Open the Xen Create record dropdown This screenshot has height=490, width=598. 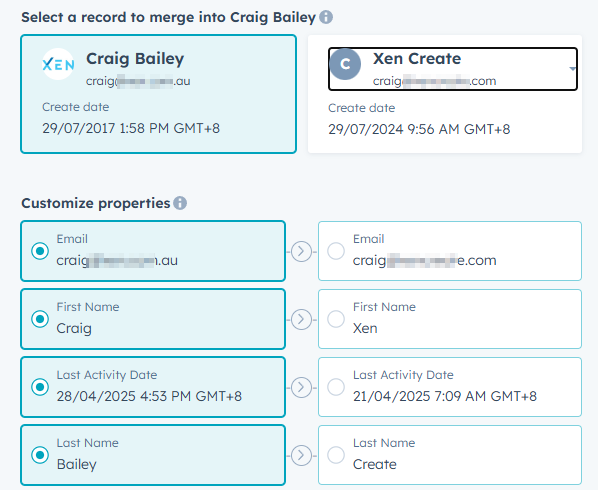point(453,69)
